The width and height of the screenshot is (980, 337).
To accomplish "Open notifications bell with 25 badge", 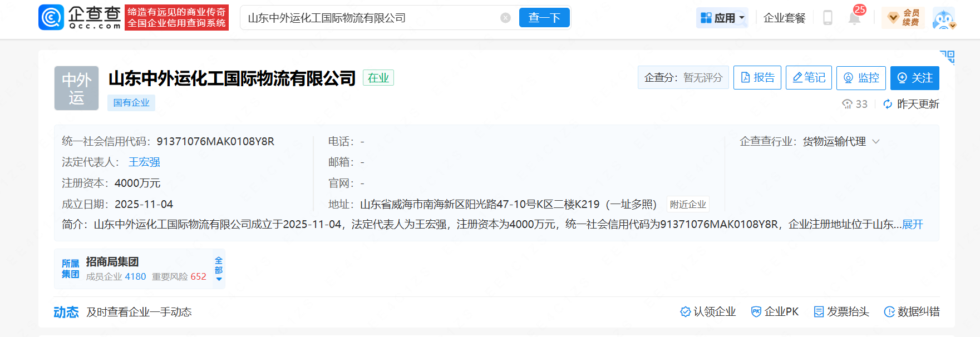I will point(854,18).
